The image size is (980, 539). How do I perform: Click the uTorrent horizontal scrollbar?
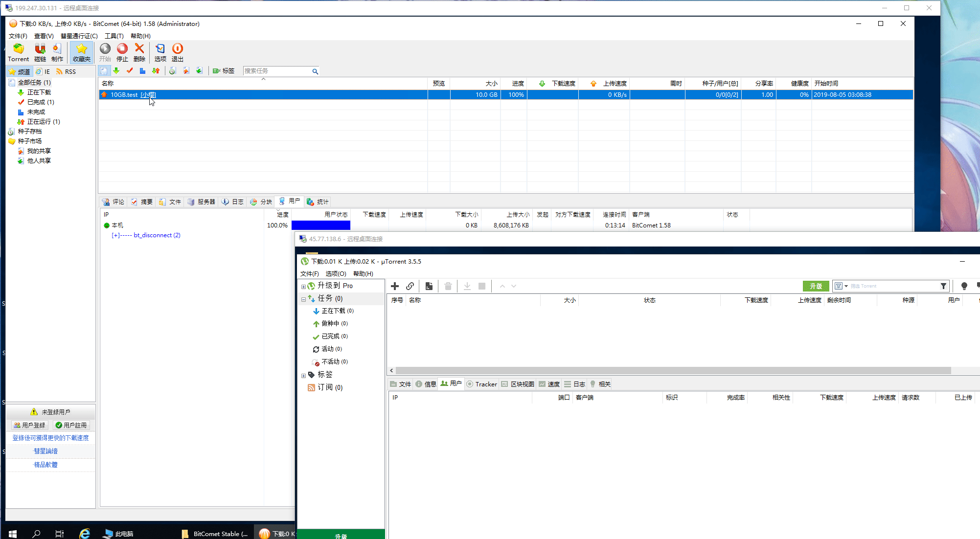pos(673,371)
